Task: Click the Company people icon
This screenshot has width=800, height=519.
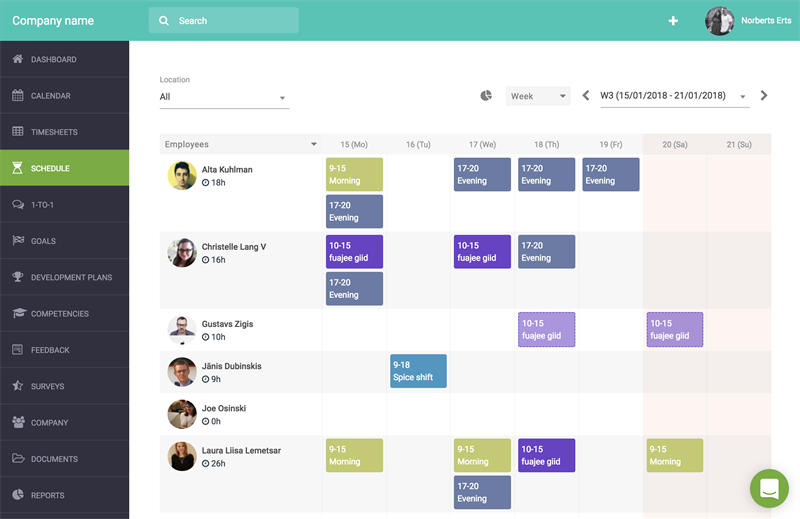Action: coord(18,422)
